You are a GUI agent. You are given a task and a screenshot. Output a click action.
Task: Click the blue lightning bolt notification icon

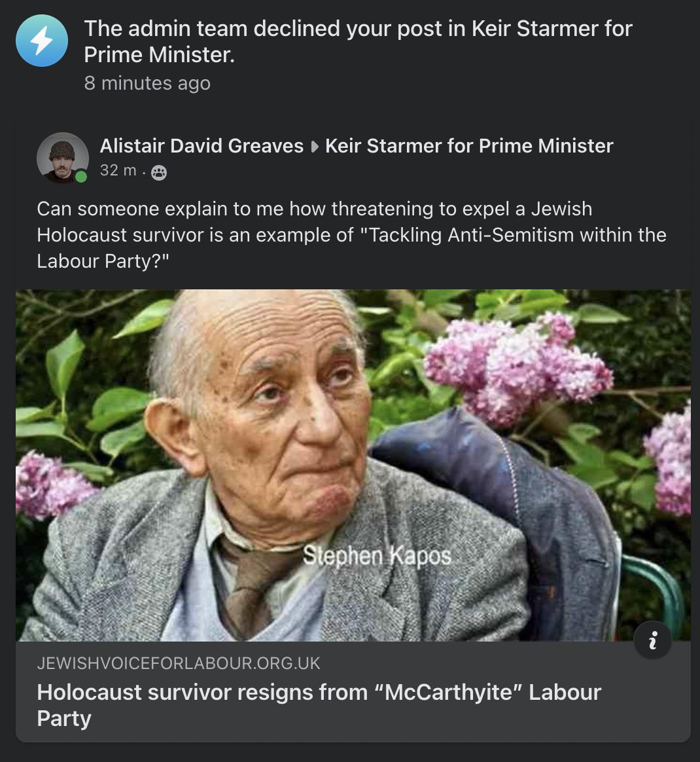coord(42,41)
